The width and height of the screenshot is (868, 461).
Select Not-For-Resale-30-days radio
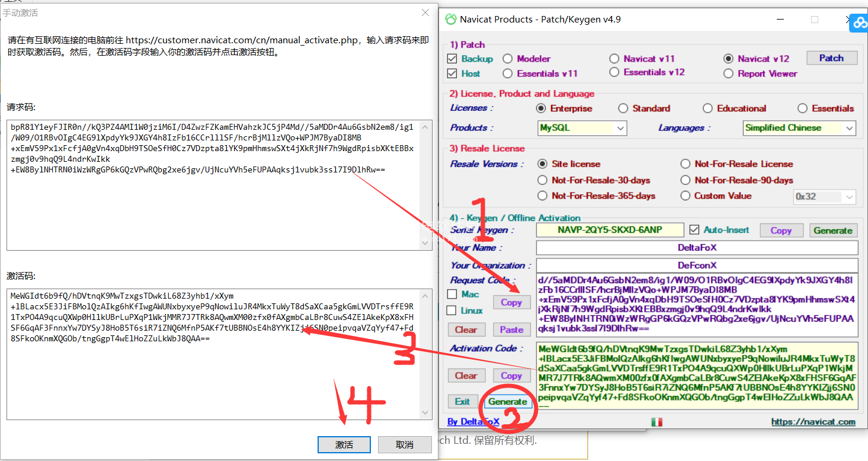click(542, 180)
